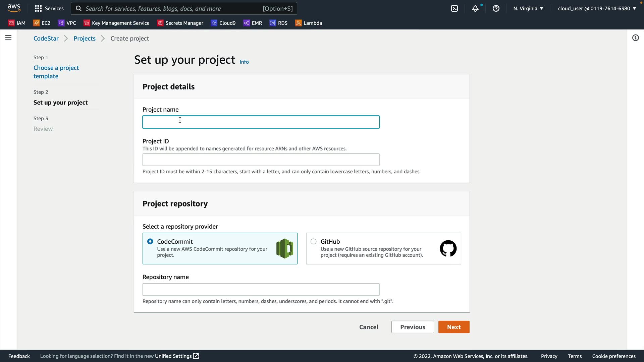Go back to Choose a project template step
Image resolution: width=644 pixels, height=362 pixels.
coord(56,72)
